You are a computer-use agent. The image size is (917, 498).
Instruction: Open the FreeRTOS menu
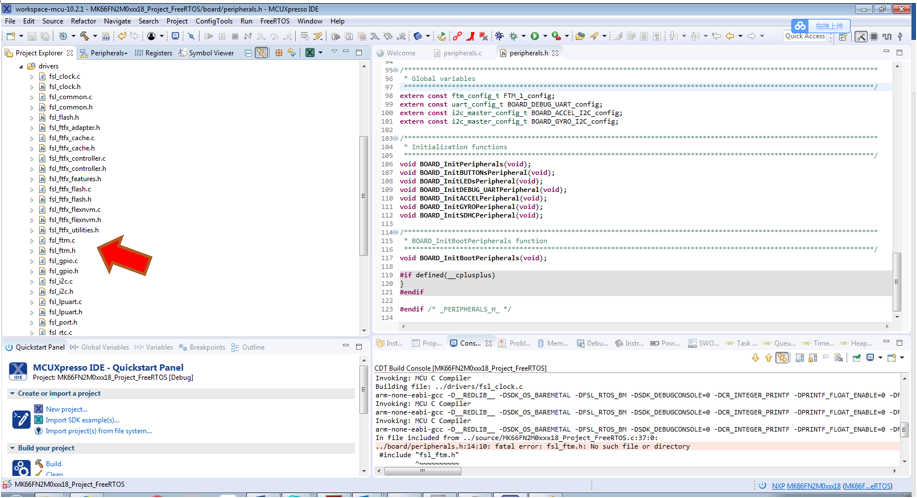(275, 20)
